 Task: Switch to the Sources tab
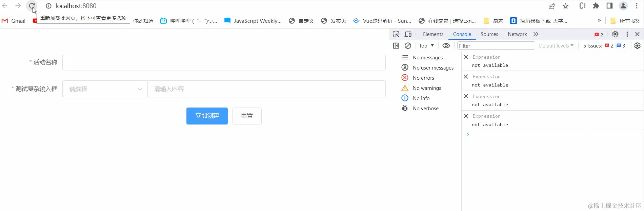(x=489, y=34)
